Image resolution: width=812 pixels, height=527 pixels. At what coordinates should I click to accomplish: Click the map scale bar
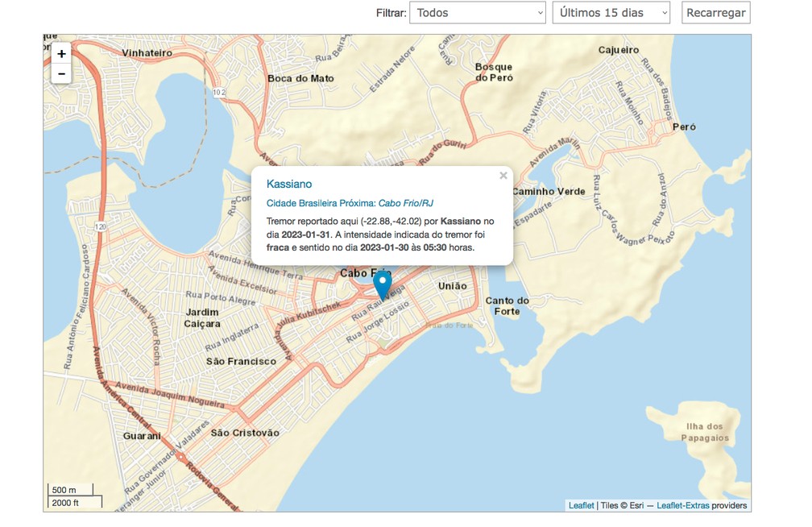71,496
